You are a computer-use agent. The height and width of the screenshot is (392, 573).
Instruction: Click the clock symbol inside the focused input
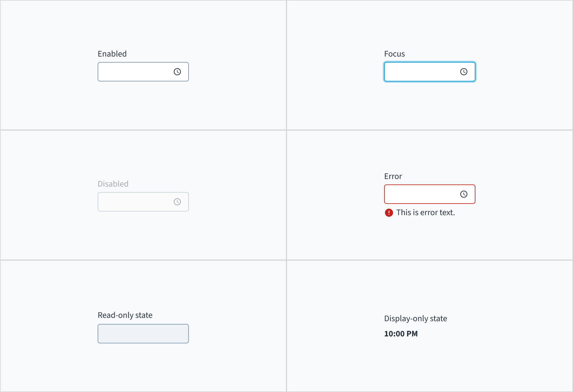pos(464,72)
